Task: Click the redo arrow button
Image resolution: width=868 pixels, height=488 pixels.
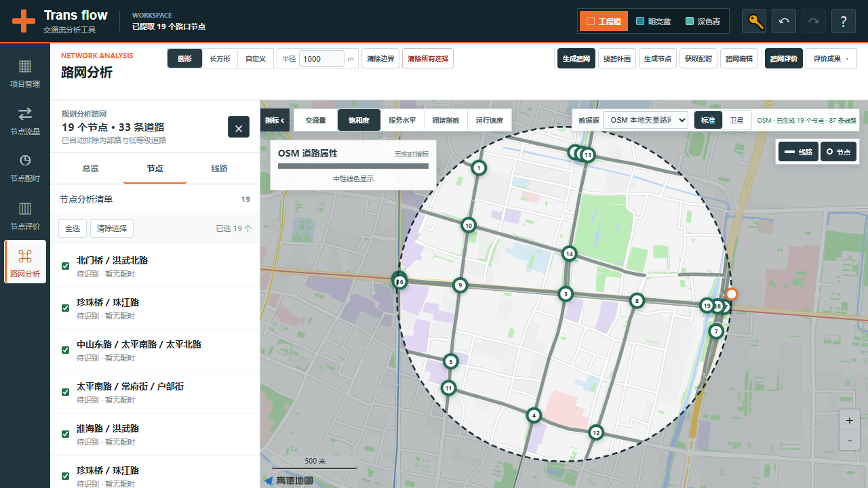Action: (x=814, y=21)
